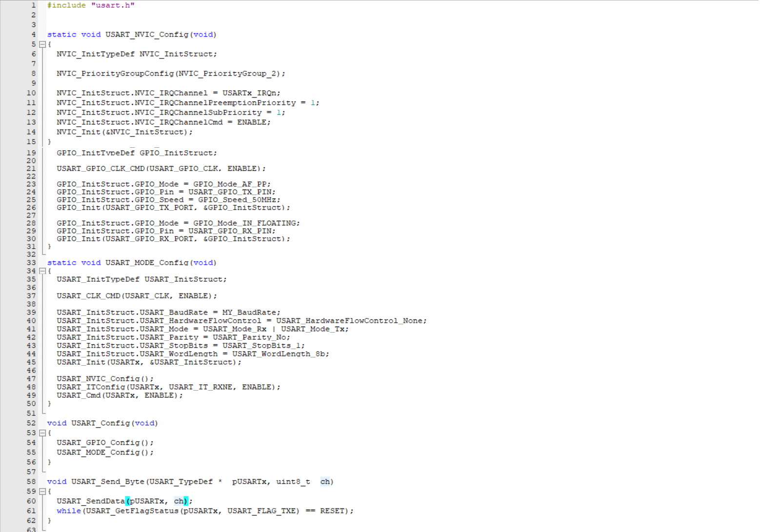Image resolution: width=760 pixels, height=532 pixels.
Task: Click USART_IT_RXNE argument
Action: pos(200,387)
